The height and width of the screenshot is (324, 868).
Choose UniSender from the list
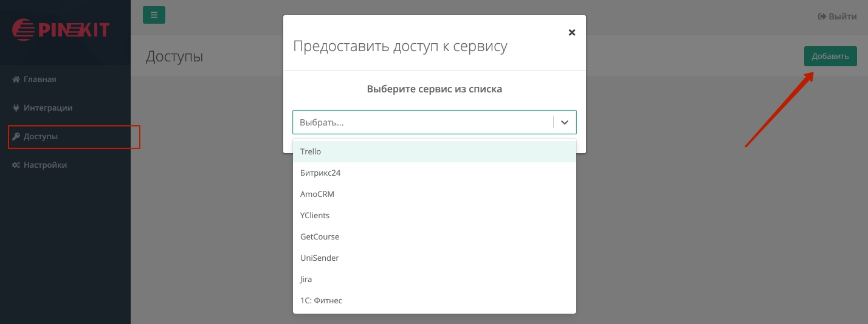coord(434,258)
